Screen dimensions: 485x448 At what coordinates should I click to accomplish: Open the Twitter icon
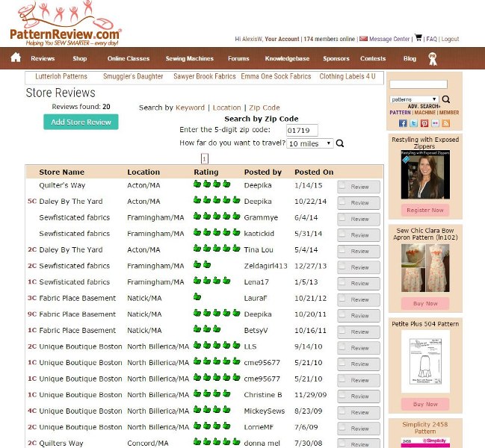413,123
